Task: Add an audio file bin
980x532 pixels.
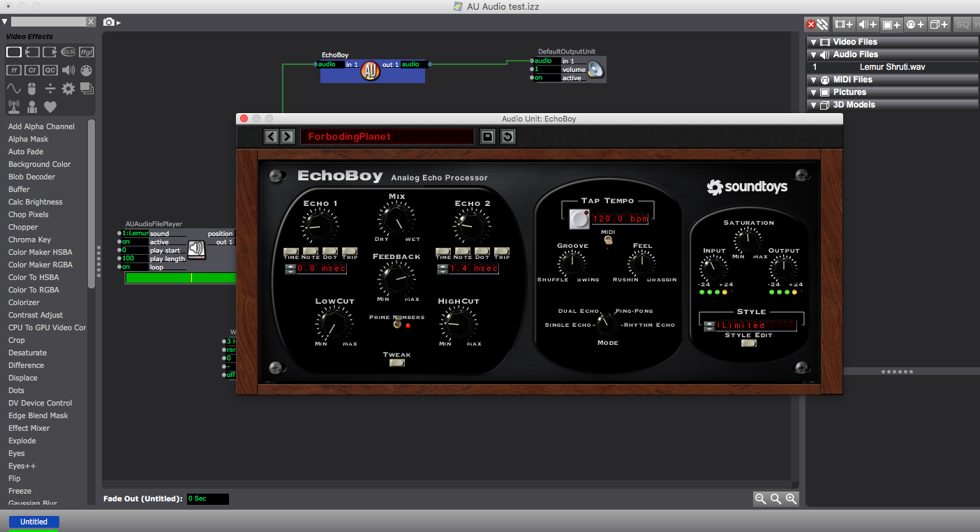Action: click(x=868, y=24)
